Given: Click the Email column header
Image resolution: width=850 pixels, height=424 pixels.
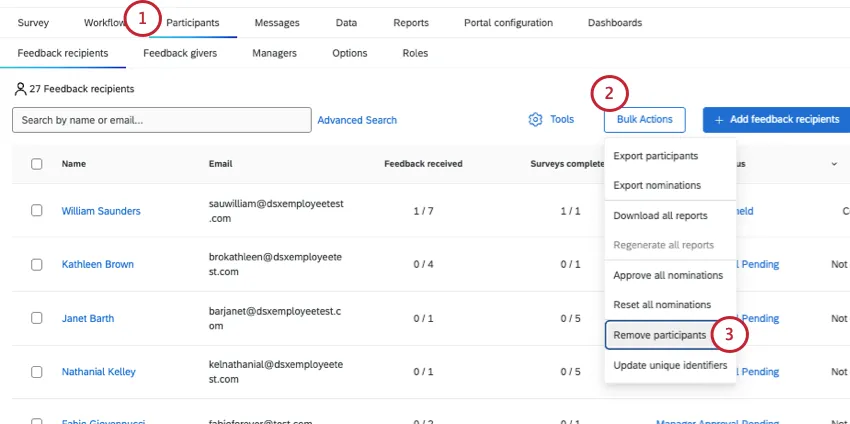Looking at the screenshot, I should point(221,164).
